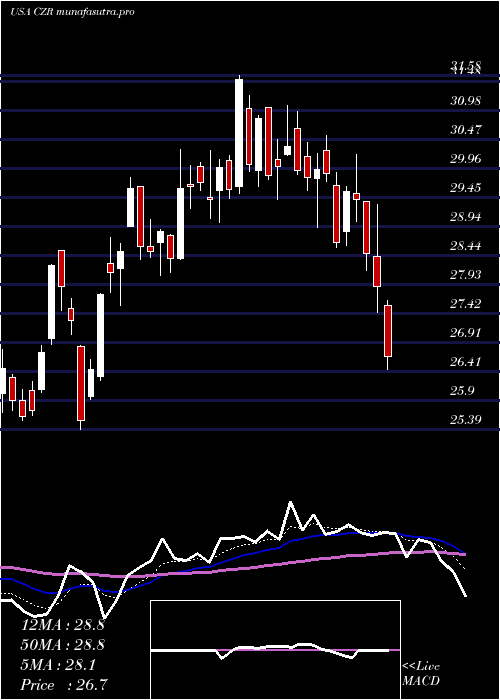Image resolution: width=500 pixels, height=700 pixels.
Task: Click the 30.47 price axis label
Action: point(465,130)
